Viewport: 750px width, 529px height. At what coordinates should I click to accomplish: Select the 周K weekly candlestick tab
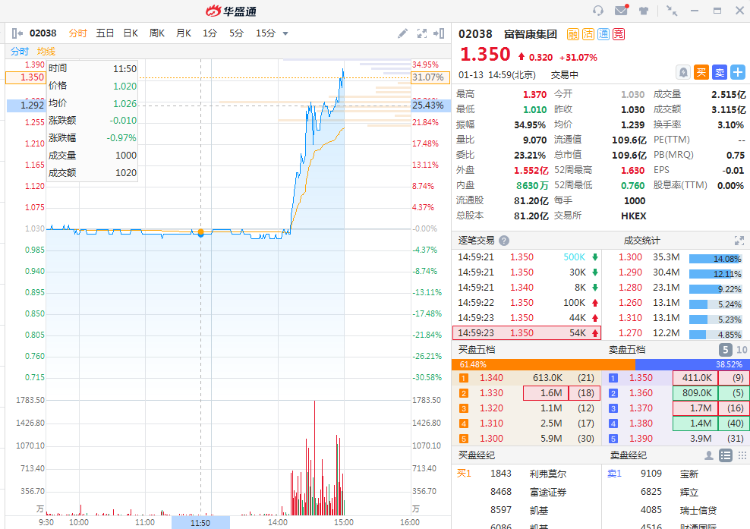157,33
